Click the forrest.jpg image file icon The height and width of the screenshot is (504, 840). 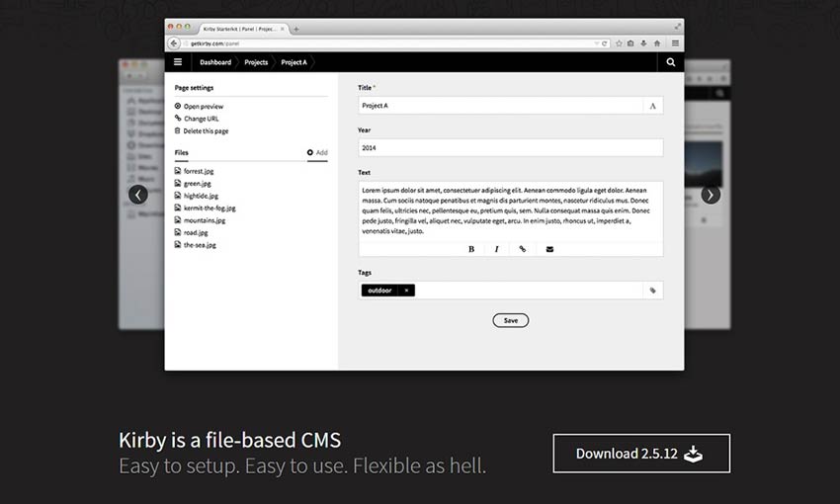coord(177,171)
